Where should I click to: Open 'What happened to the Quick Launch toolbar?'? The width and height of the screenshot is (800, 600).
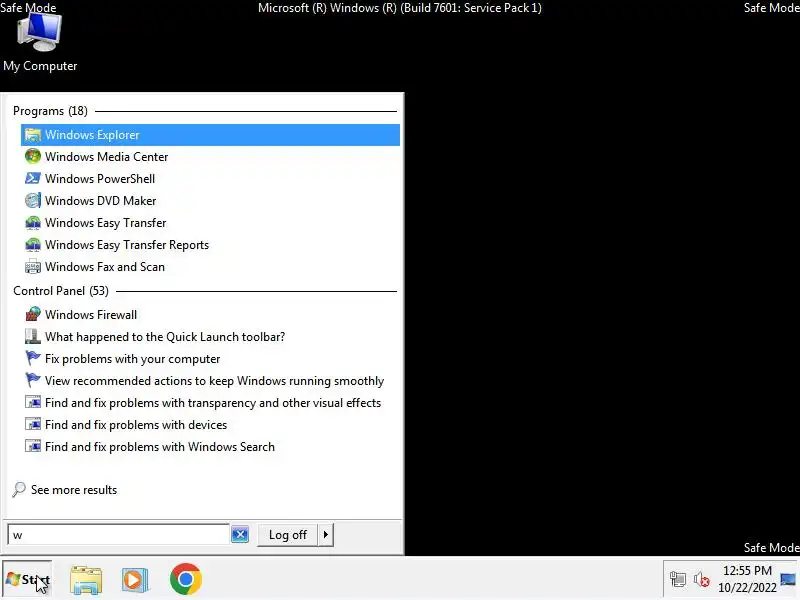(210, 336)
